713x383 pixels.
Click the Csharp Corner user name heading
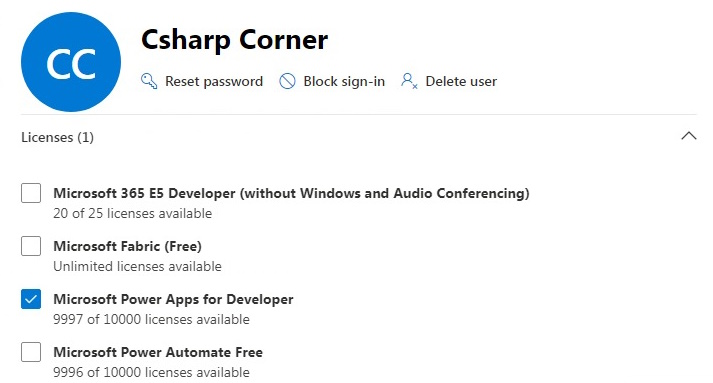[235, 40]
